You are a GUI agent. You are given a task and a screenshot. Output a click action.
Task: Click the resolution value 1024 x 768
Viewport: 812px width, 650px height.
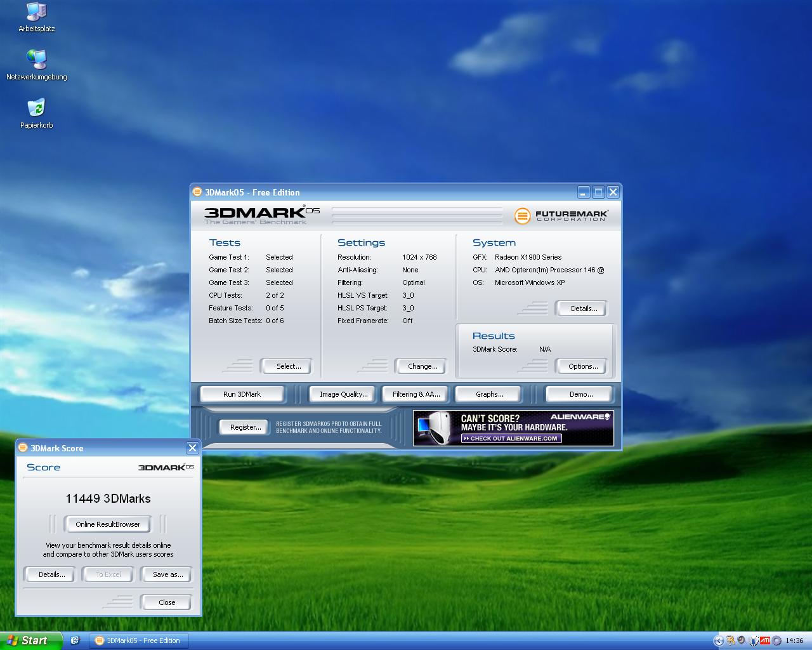click(419, 257)
